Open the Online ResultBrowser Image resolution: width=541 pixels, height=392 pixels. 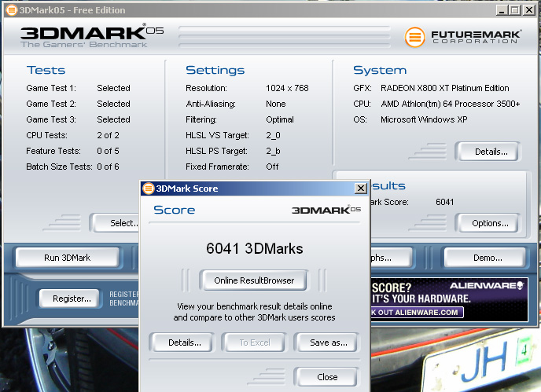click(x=254, y=280)
